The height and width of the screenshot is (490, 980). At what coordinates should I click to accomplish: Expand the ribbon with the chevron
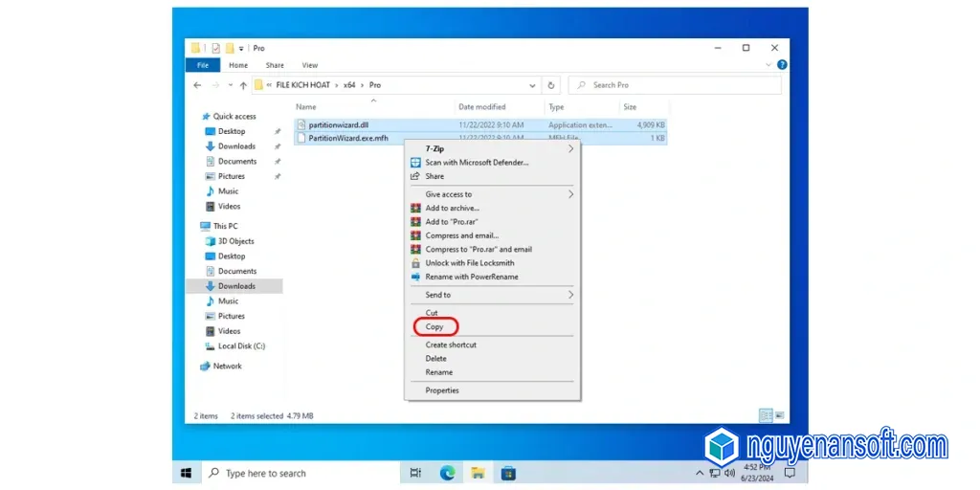tap(768, 65)
